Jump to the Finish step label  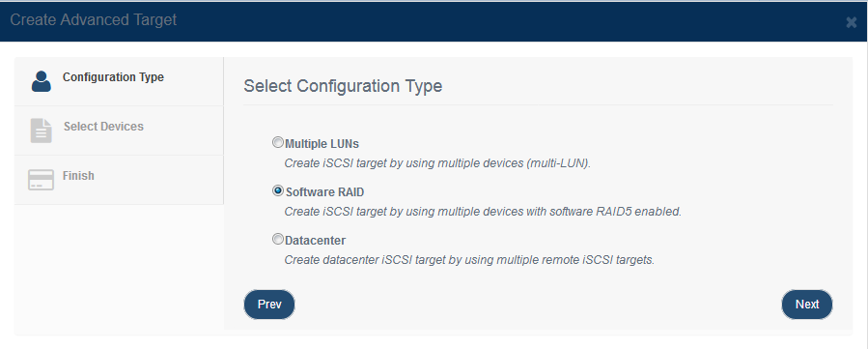[x=78, y=176]
